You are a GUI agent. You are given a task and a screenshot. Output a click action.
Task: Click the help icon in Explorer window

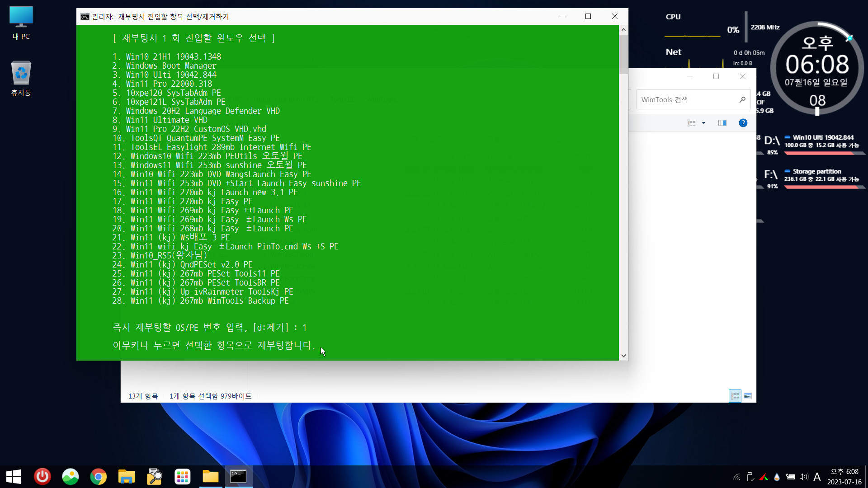pyautogui.click(x=743, y=123)
